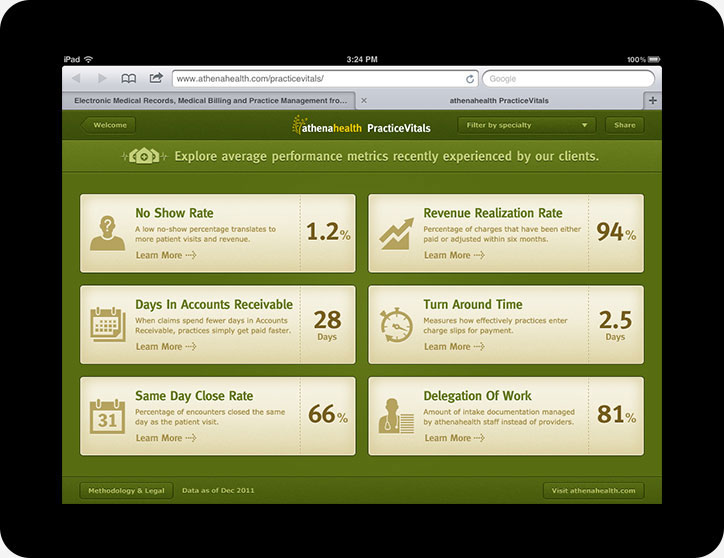The width and height of the screenshot is (724, 558).
Task: Click the Days In Accounts Receivable heading
Action: coord(214,304)
